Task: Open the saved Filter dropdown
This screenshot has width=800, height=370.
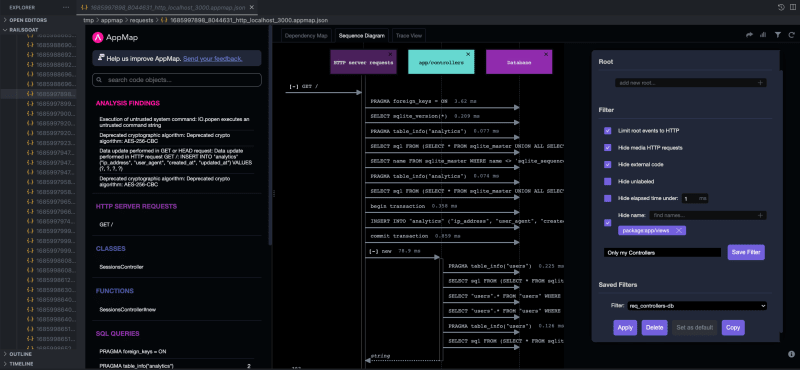Action: pos(697,306)
